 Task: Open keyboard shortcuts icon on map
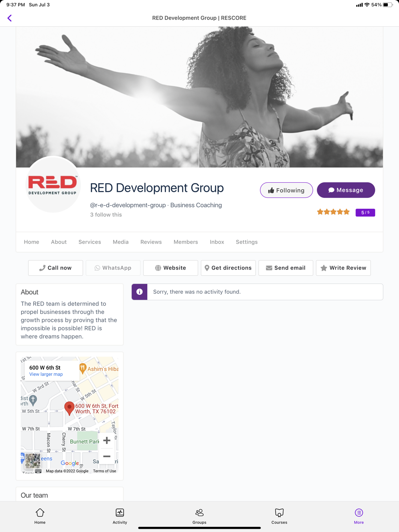pyautogui.click(x=38, y=471)
